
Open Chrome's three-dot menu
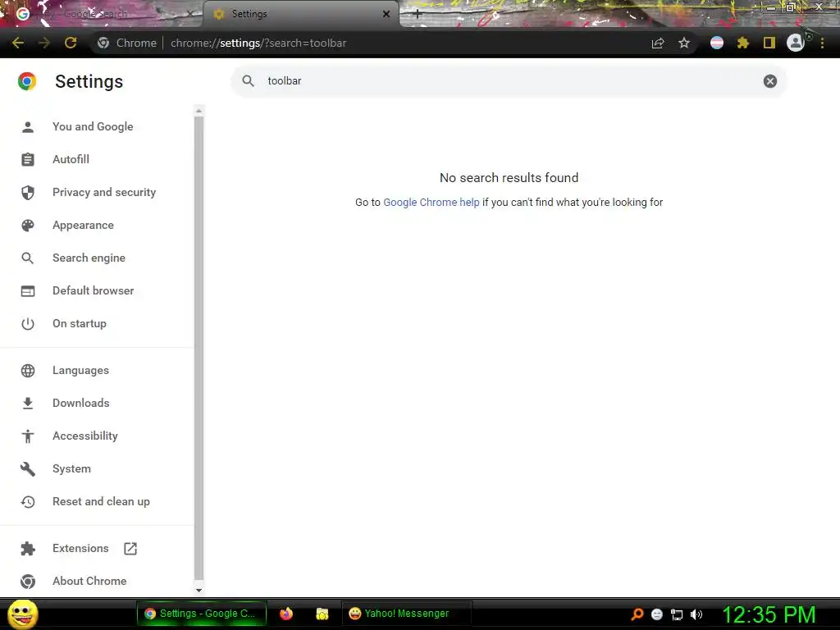822,43
